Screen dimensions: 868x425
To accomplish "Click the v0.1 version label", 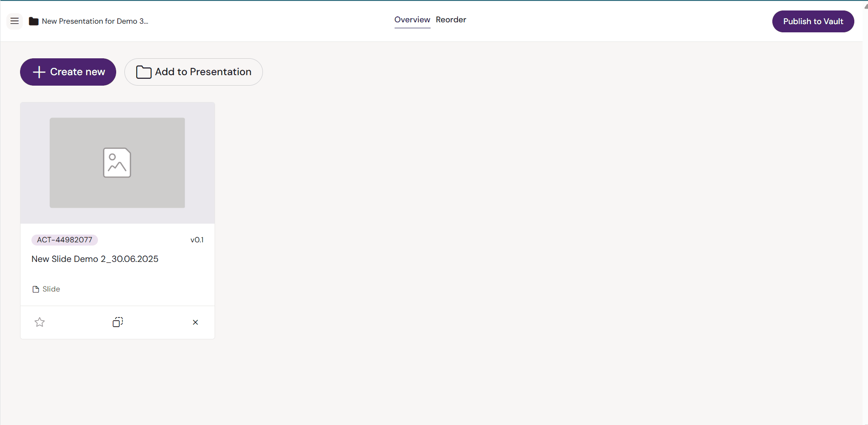I will 197,240.
